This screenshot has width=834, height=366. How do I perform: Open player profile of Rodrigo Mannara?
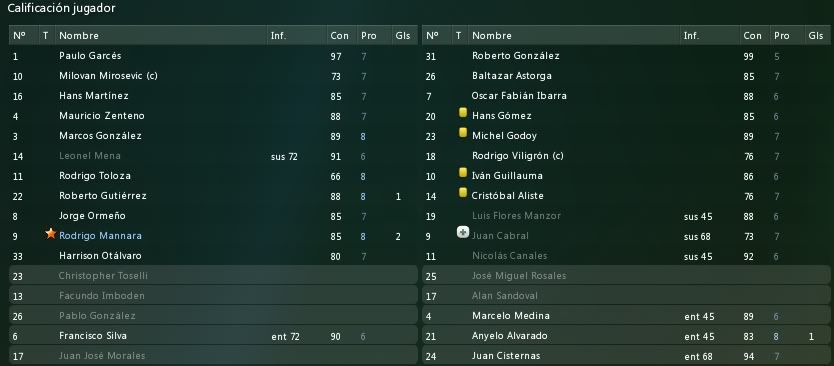coord(101,236)
